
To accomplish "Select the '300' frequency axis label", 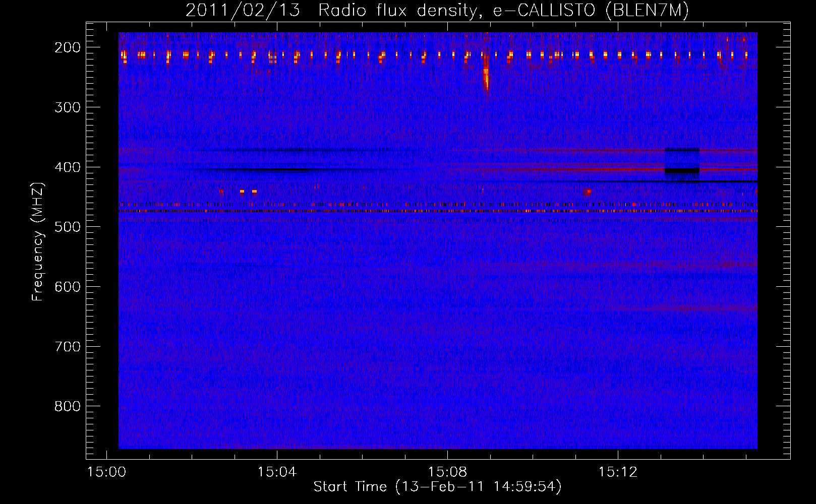I will [x=68, y=107].
